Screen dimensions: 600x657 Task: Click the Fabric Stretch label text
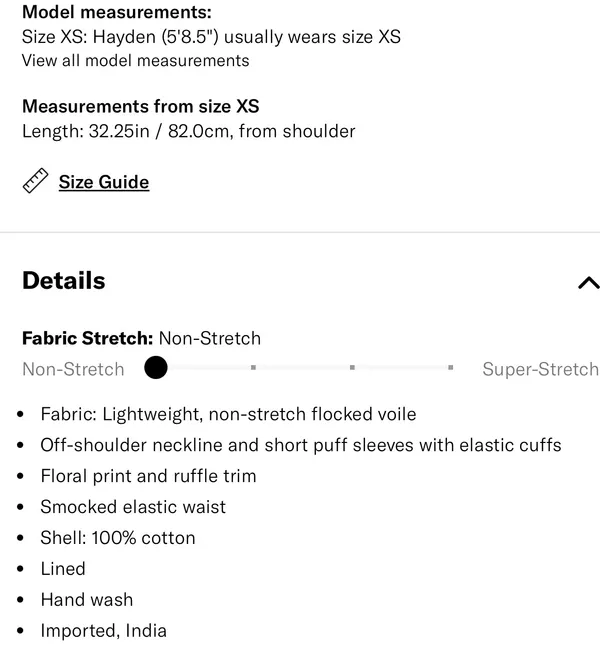coord(88,339)
